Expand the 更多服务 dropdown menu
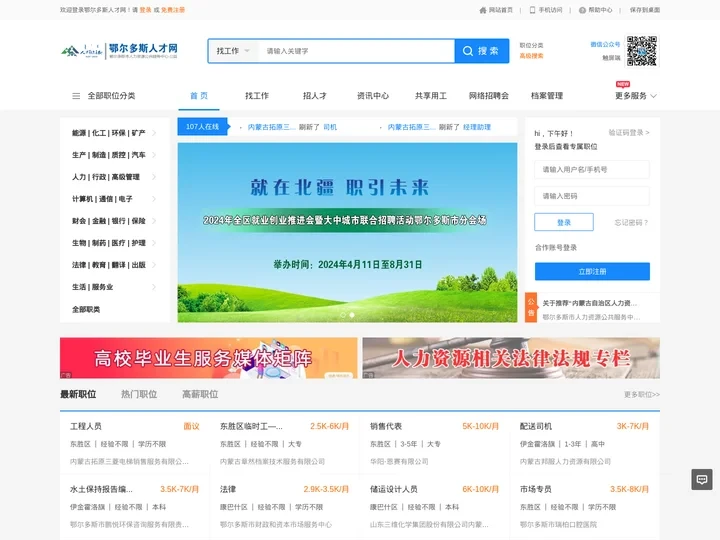Image resolution: width=720 pixels, height=540 pixels. pyautogui.click(x=636, y=96)
